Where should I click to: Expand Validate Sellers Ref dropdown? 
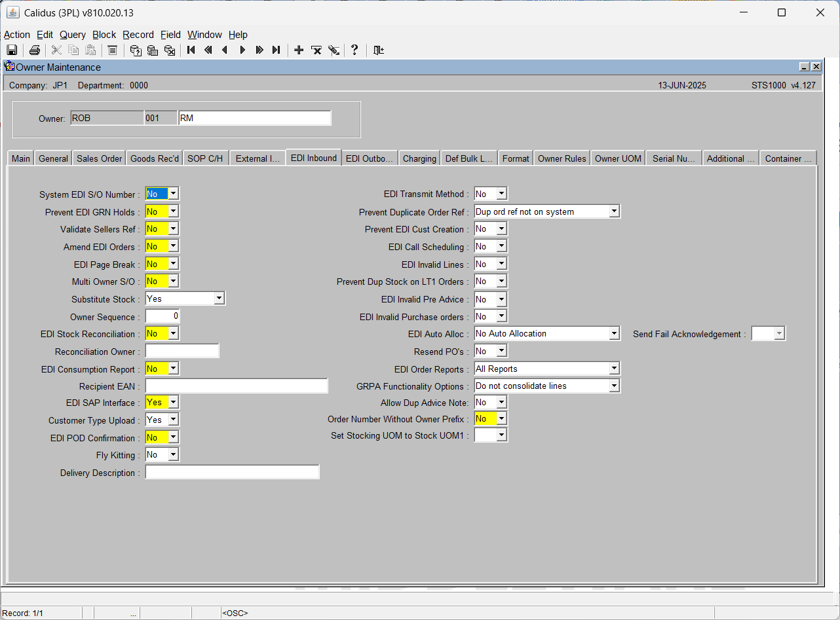point(173,228)
